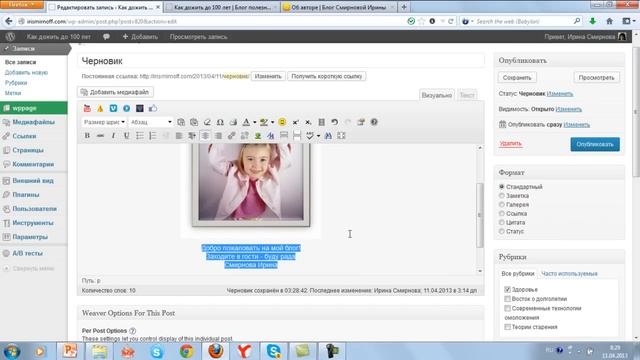Open highlight color dropdown arrow
This screenshot has height=360, width=640.
coord(272,122)
